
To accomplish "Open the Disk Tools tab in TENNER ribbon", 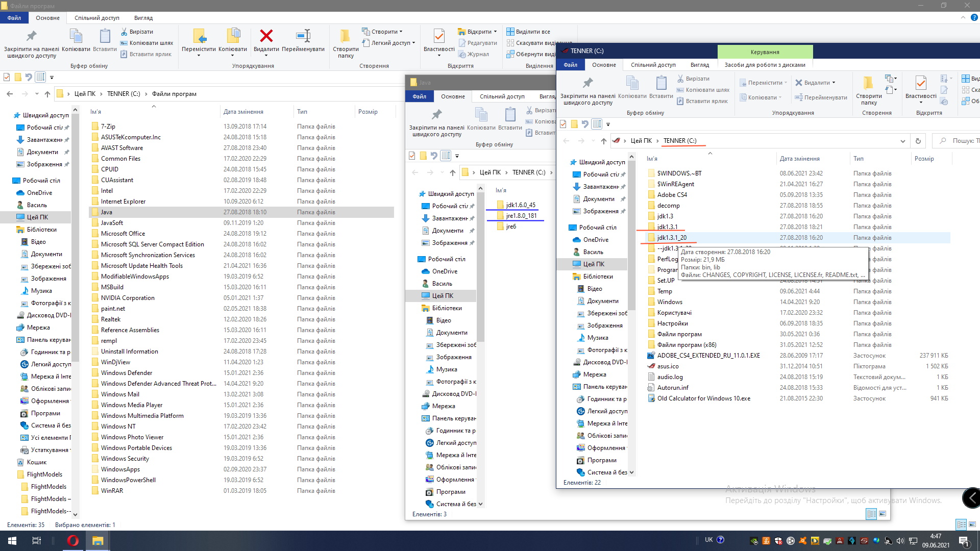I will [x=765, y=65].
